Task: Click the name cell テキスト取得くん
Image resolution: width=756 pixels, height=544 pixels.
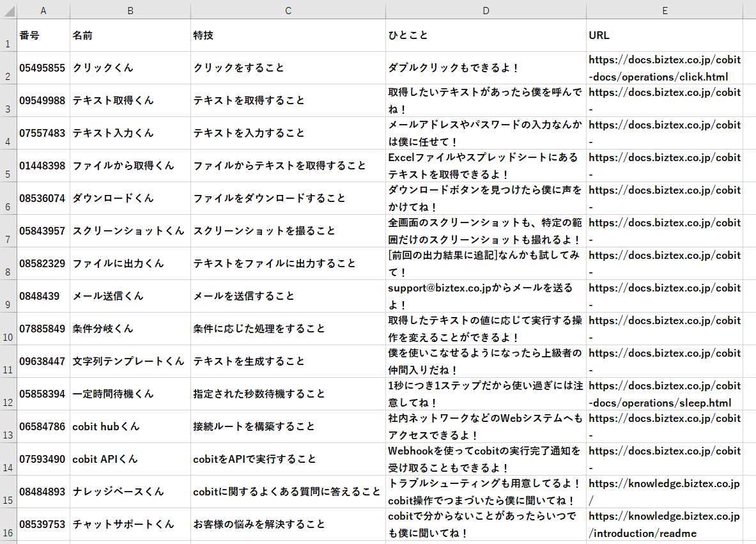Action: pyautogui.click(x=130, y=100)
